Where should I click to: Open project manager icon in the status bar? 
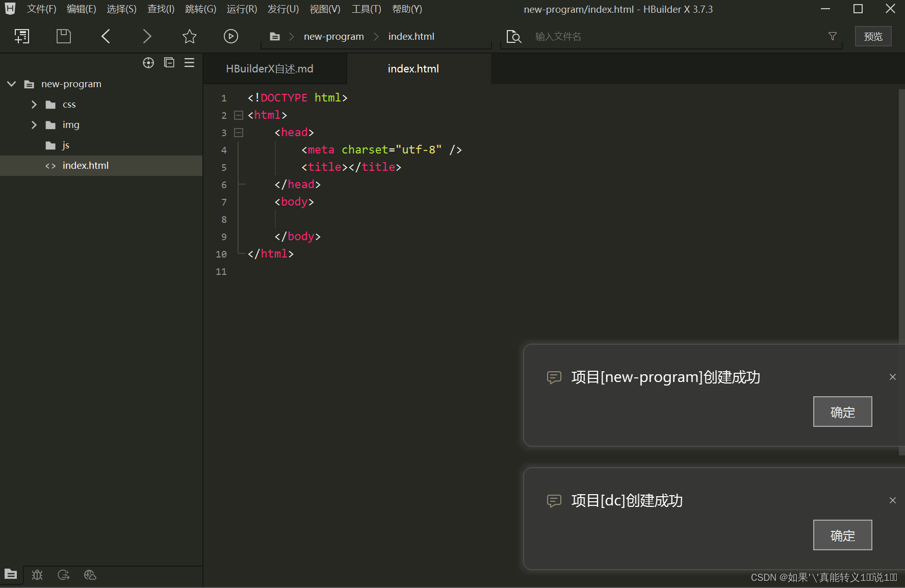(11, 574)
